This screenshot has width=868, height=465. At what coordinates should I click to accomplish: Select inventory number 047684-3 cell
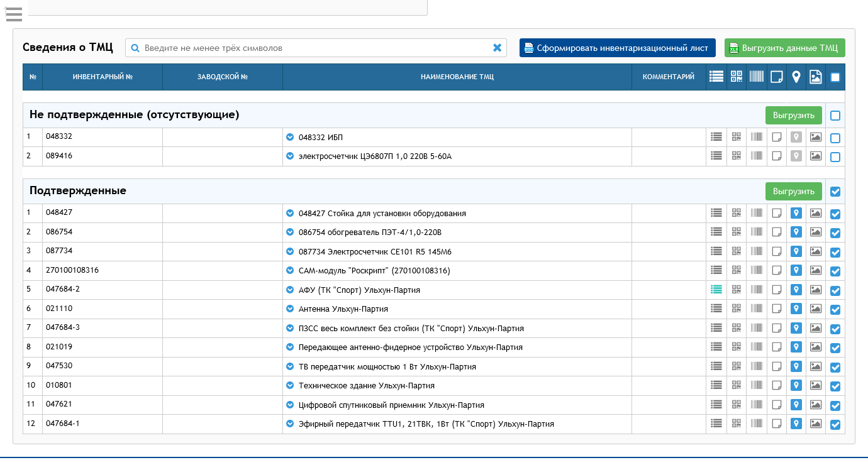[x=103, y=328]
